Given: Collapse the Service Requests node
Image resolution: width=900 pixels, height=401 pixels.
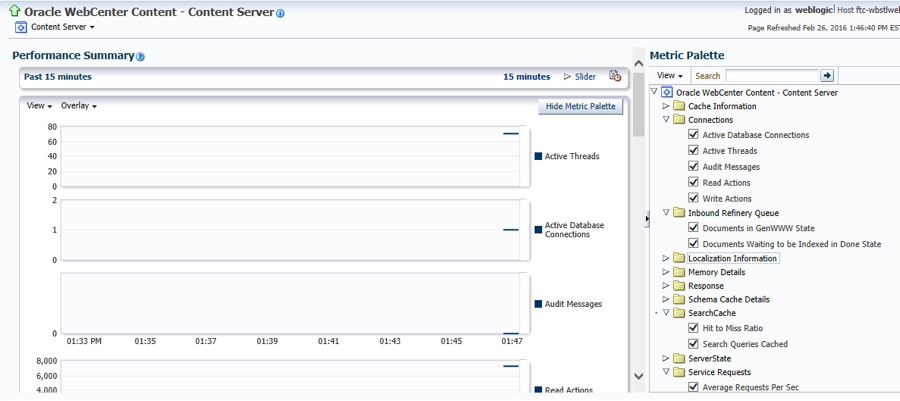Looking at the screenshot, I should click(x=666, y=372).
